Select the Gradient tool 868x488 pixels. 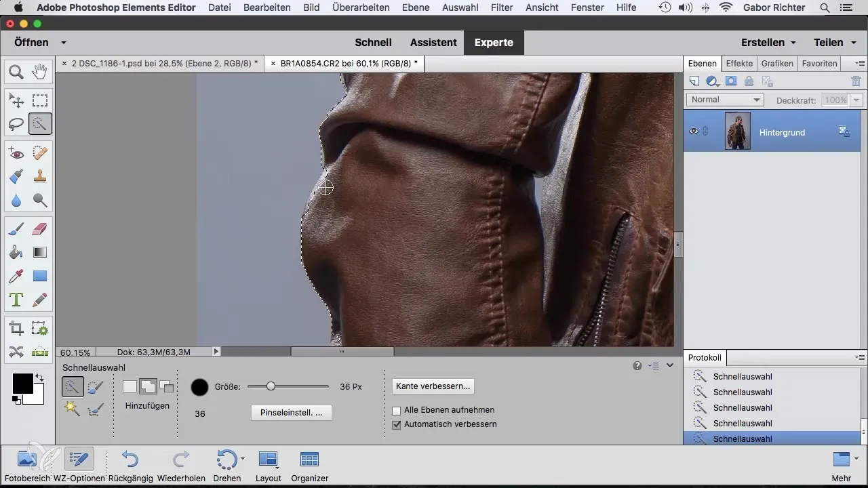tap(40, 253)
